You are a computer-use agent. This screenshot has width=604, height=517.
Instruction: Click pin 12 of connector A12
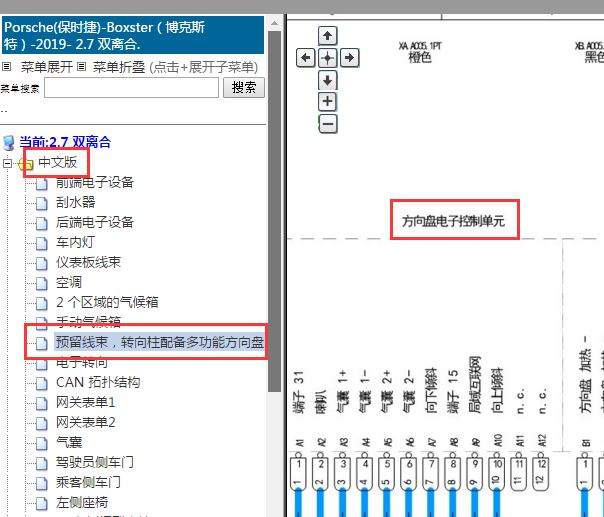540,473
